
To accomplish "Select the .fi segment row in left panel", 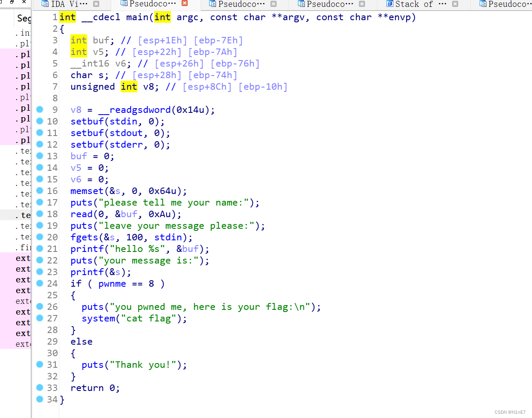I will click(x=23, y=247).
